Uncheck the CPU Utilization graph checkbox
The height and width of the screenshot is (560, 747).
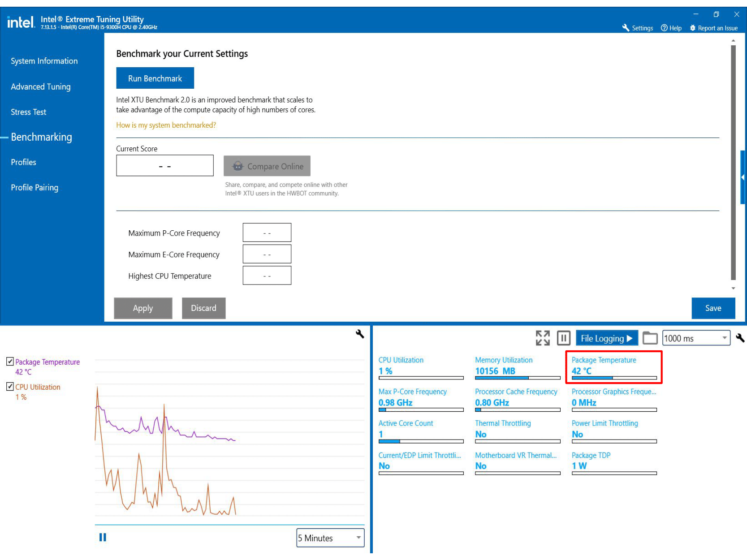point(10,386)
